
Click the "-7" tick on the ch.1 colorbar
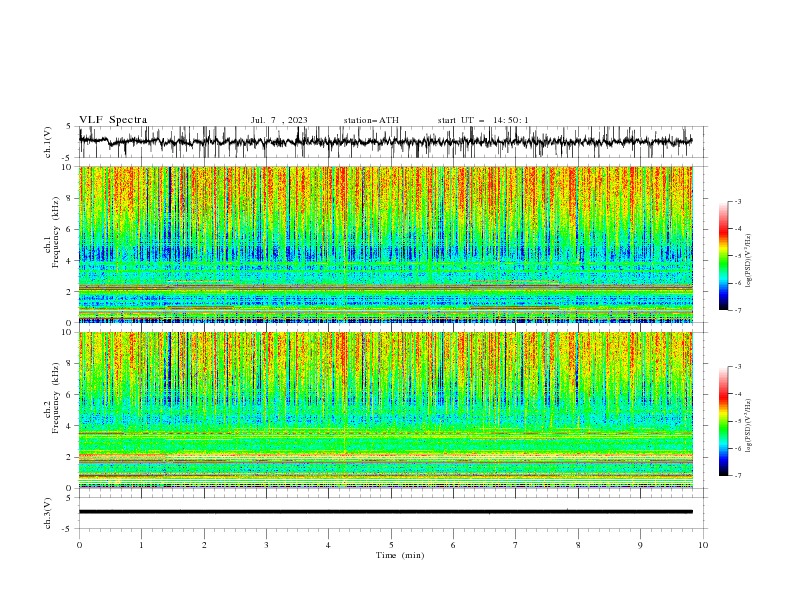(x=738, y=310)
